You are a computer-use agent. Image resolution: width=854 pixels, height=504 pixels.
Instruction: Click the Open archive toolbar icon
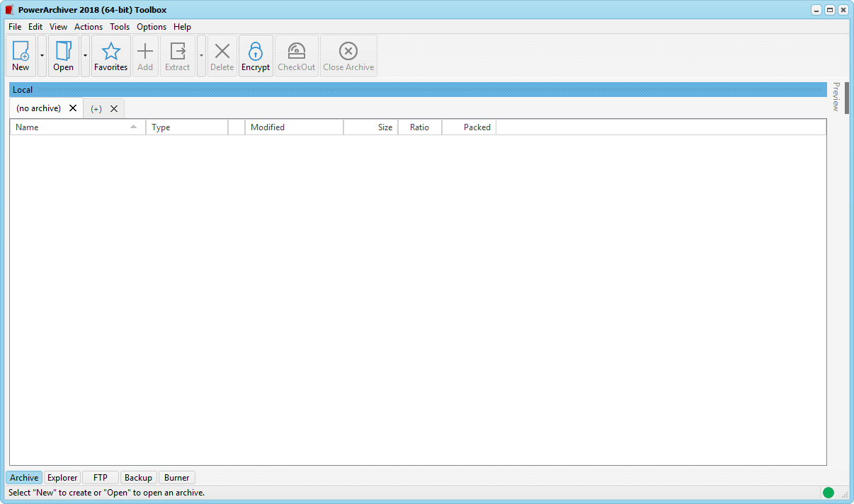coord(63,52)
